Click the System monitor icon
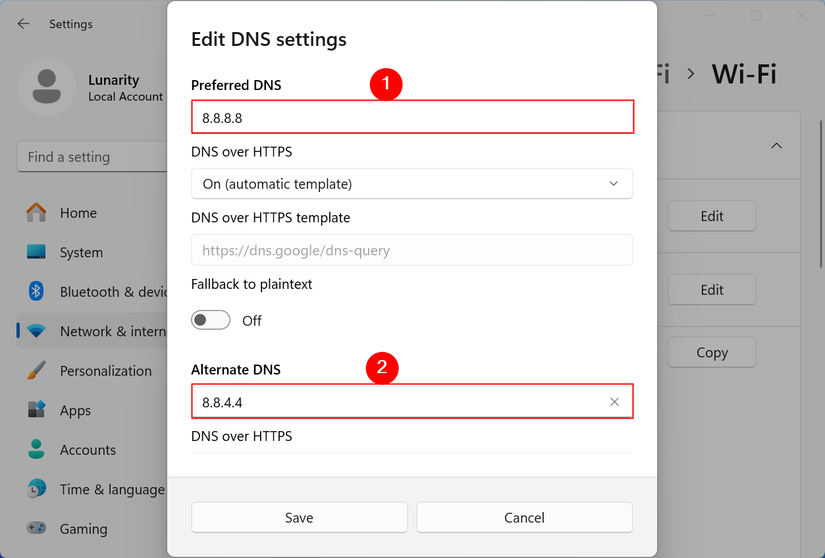This screenshot has width=825, height=558. [37, 252]
